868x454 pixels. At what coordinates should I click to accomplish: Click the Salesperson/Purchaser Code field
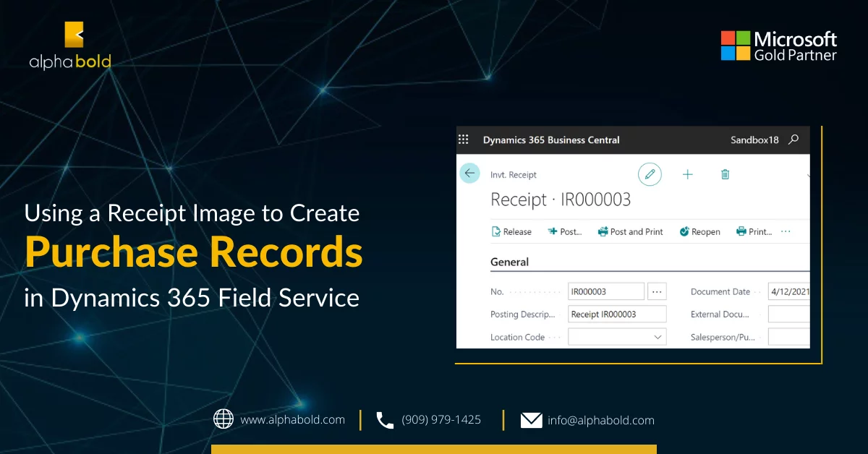[789, 337]
